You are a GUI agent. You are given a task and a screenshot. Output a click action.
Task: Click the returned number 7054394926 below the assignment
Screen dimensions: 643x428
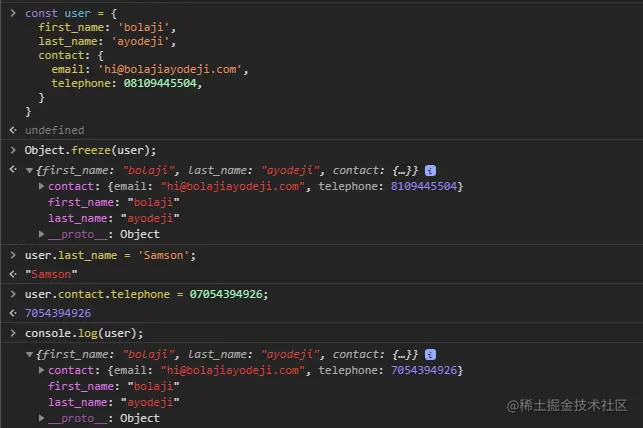pyautogui.click(x=58, y=313)
